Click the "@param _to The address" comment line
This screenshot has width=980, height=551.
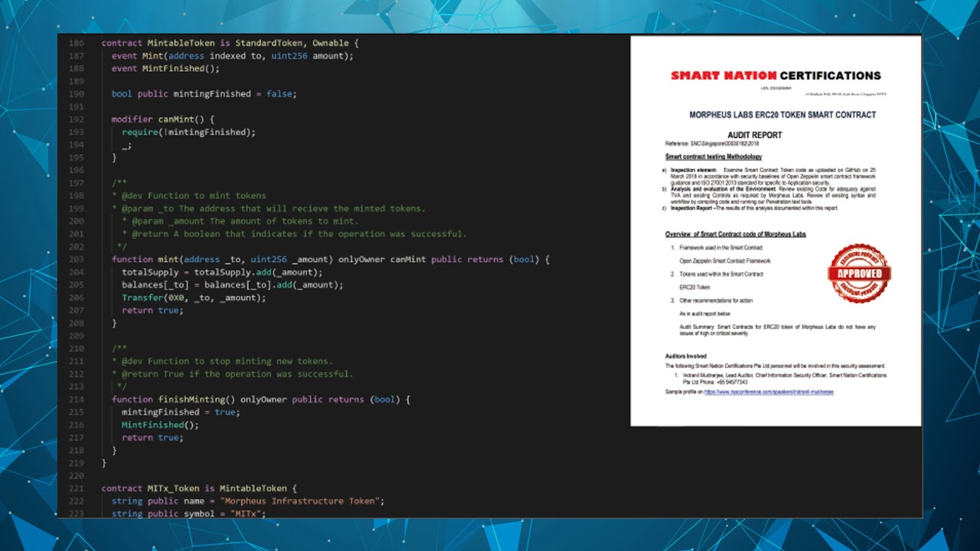[268, 208]
